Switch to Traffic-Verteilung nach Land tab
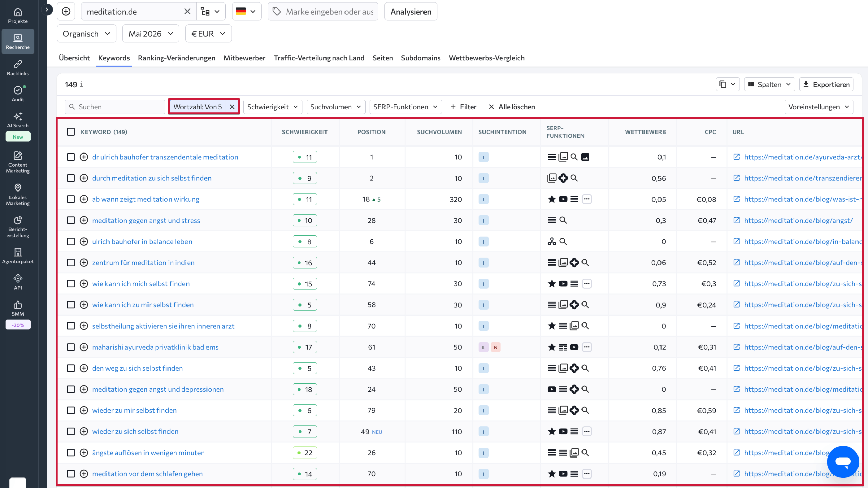The height and width of the screenshot is (488, 868). point(319,58)
